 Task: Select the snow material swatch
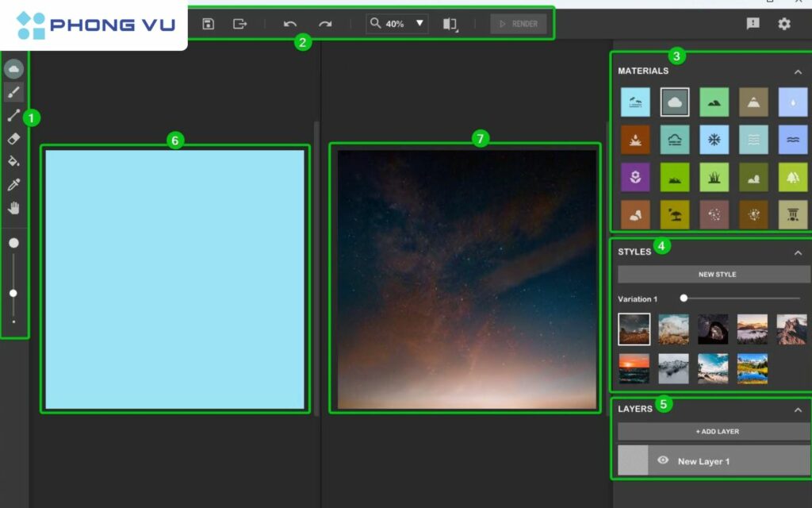[714, 139]
